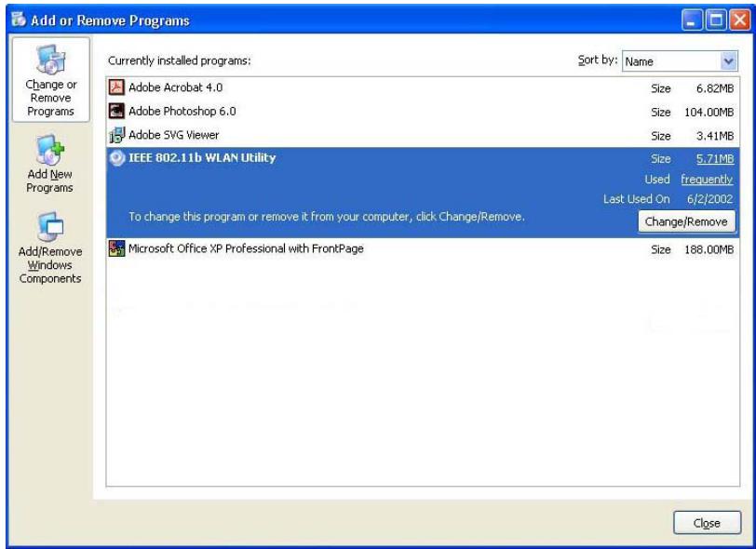Open Add New Programs sidebar icon
Screen dimensions: 756x549
[50, 150]
